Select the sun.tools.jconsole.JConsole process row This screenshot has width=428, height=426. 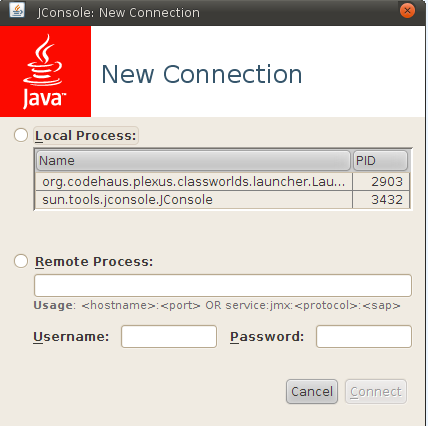[222, 200]
